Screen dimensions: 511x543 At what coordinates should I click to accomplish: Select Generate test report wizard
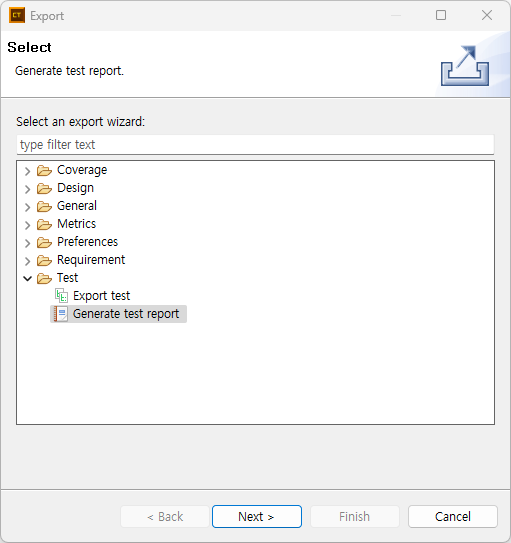pyautogui.click(x=126, y=314)
